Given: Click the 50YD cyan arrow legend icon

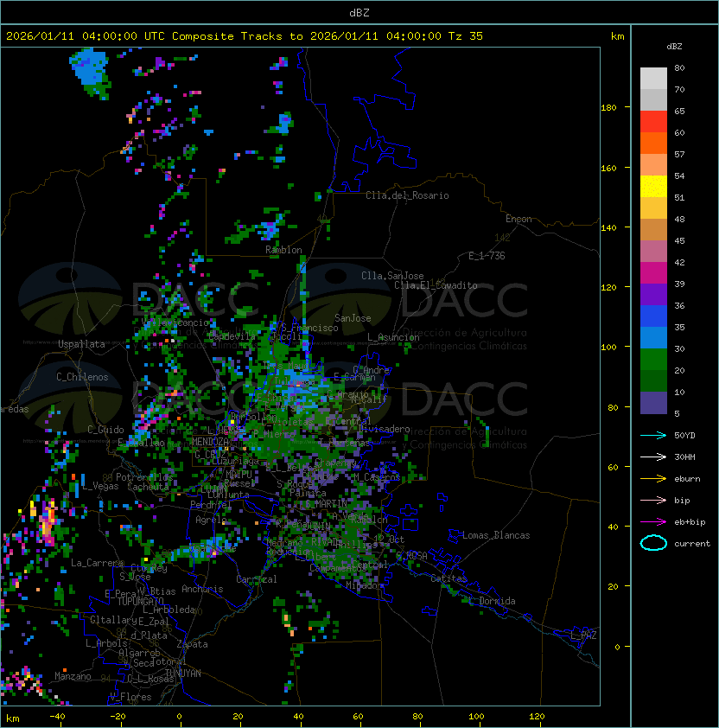Looking at the screenshot, I should point(653,435).
